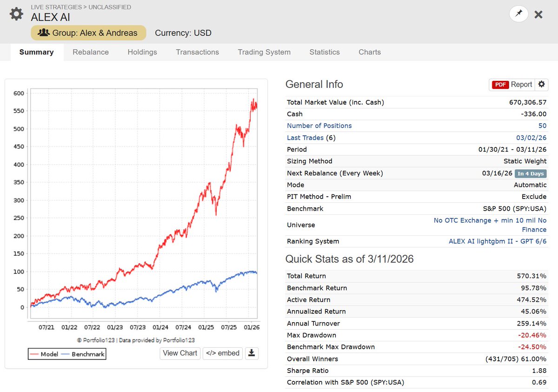
Task: Click the View Chart button
Action: pos(180,353)
